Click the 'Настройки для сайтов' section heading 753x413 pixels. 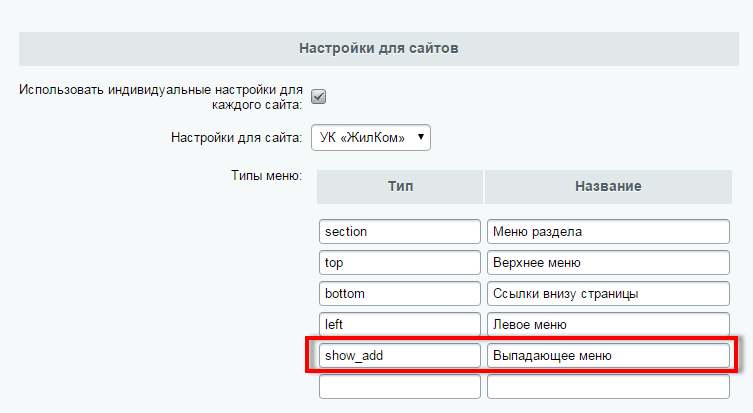(378, 49)
